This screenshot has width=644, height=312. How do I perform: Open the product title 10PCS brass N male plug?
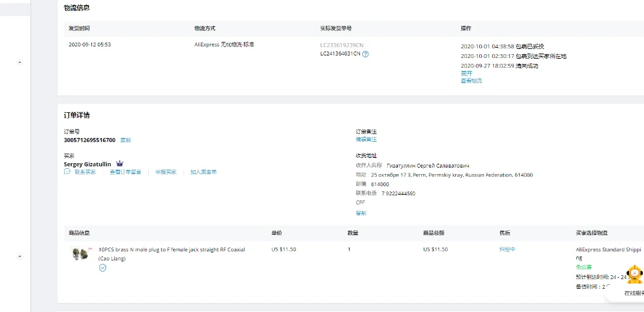pyautogui.click(x=171, y=249)
